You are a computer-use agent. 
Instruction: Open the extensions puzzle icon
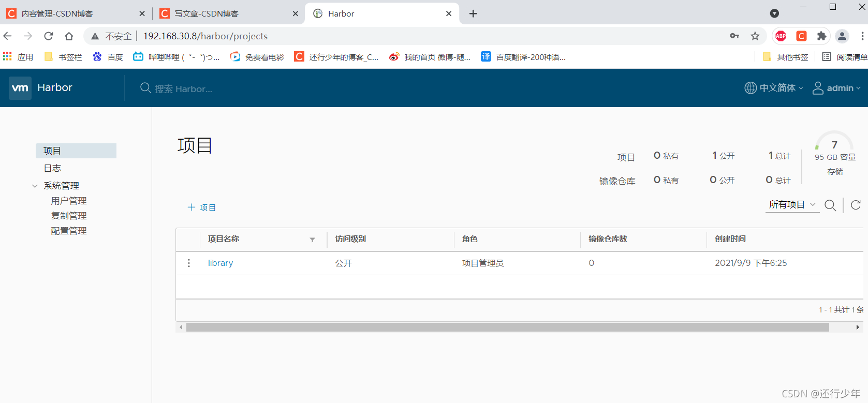coord(821,36)
